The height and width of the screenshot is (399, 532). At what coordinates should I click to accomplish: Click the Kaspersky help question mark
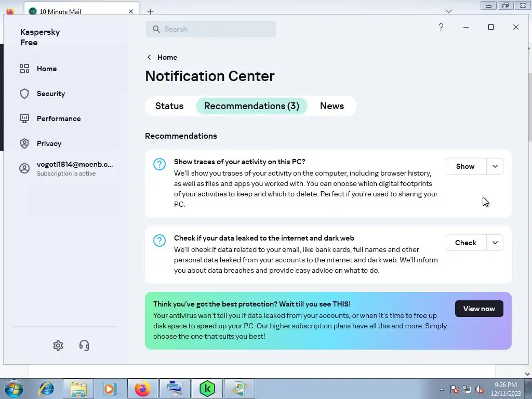tap(441, 27)
